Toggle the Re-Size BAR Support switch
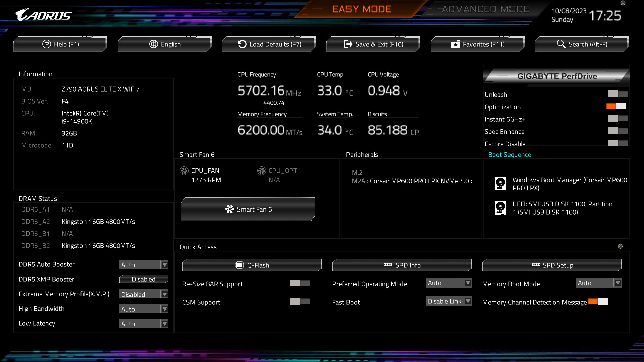 pos(300,283)
